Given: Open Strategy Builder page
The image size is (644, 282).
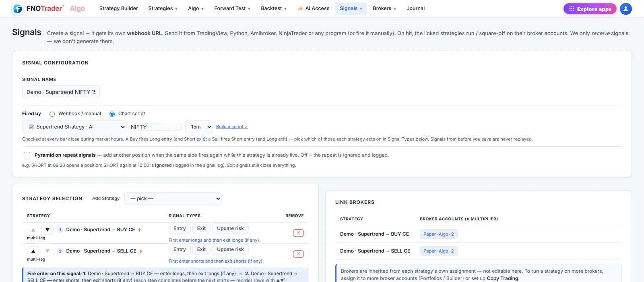Looking at the screenshot, I should pyautogui.click(x=118, y=8).
